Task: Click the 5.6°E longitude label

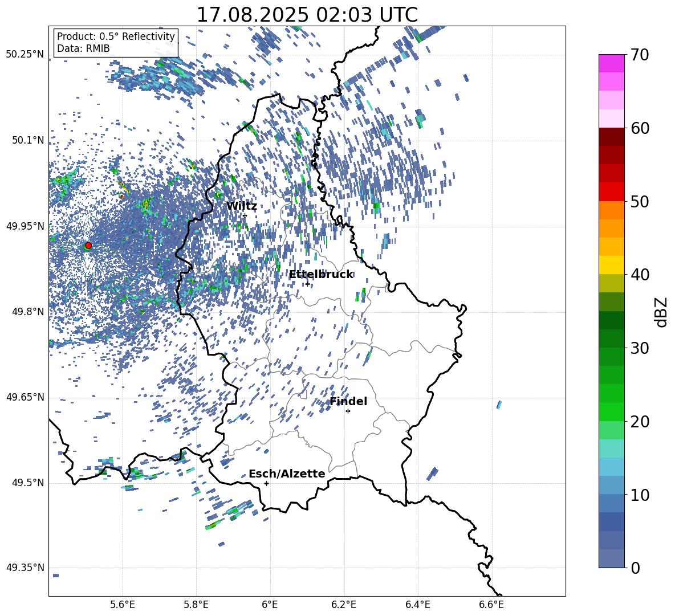Action: click(123, 605)
